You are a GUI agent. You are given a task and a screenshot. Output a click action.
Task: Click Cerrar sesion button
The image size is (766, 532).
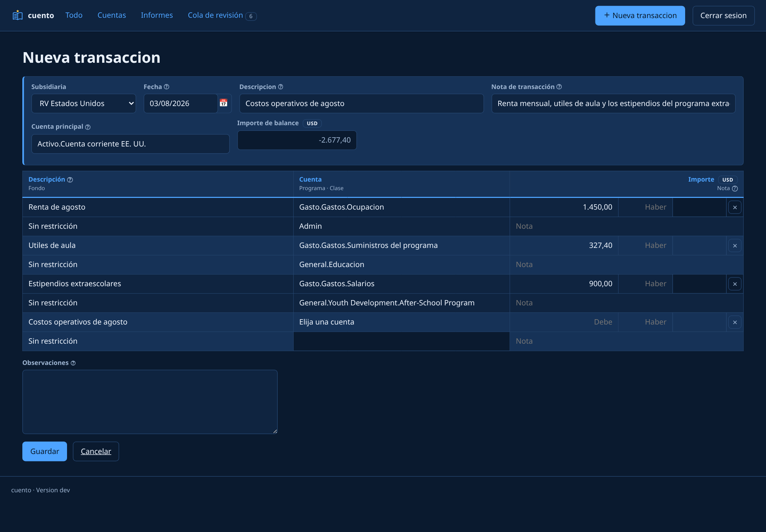click(723, 16)
